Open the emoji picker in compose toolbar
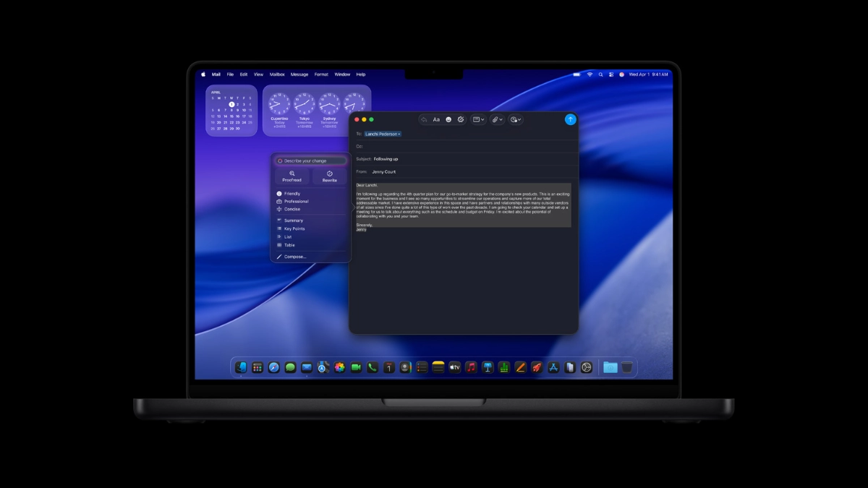Image resolution: width=868 pixels, height=488 pixels. tap(448, 119)
